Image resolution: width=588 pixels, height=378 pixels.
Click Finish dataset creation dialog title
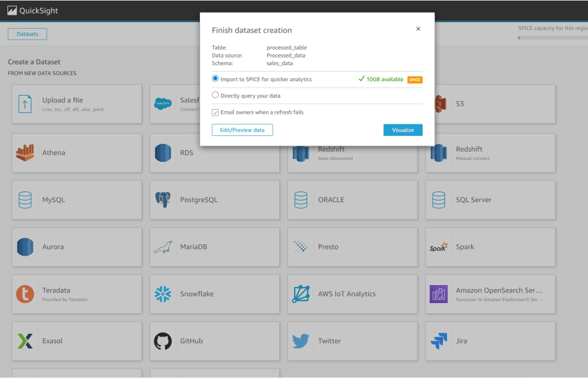252,30
